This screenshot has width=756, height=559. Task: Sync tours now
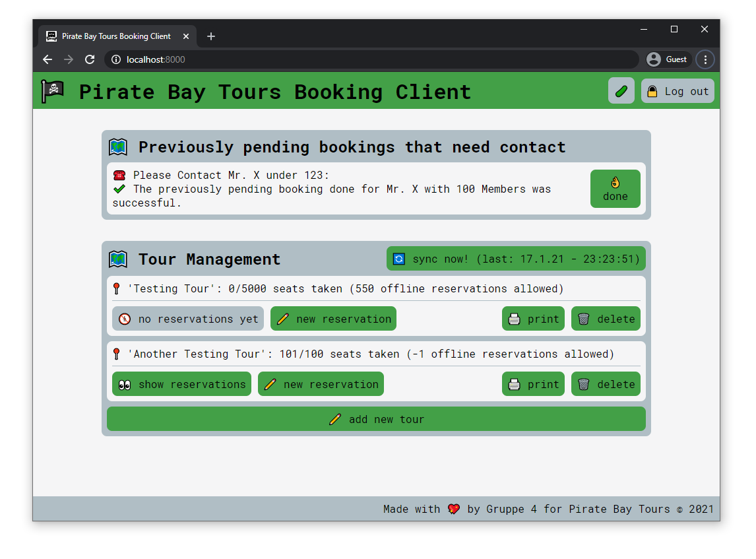pyautogui.click(x=516, y=259)
